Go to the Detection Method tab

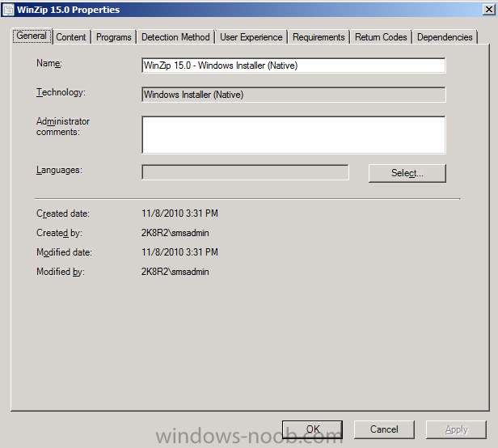pyautogui.click(x=175, y=37)
